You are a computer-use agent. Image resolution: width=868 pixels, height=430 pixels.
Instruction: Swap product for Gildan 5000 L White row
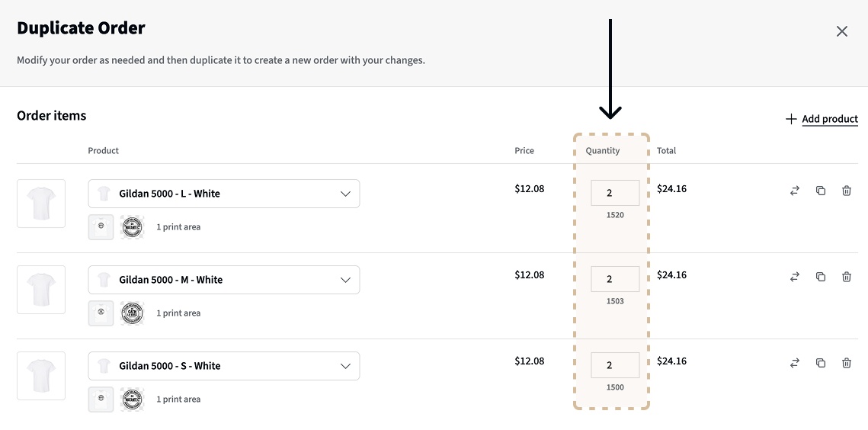[x=795, y=191]
